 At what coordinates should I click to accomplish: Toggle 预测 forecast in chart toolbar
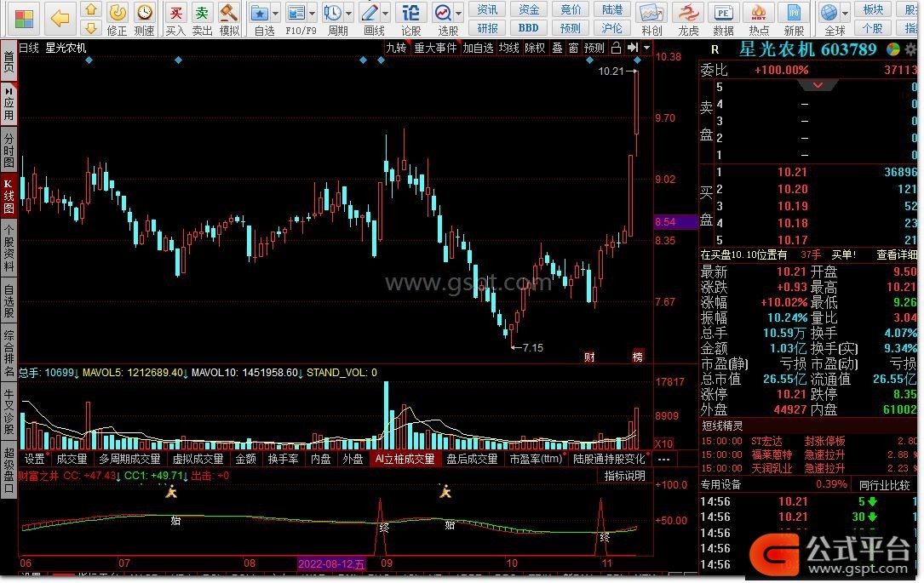[x=594, y=48]
